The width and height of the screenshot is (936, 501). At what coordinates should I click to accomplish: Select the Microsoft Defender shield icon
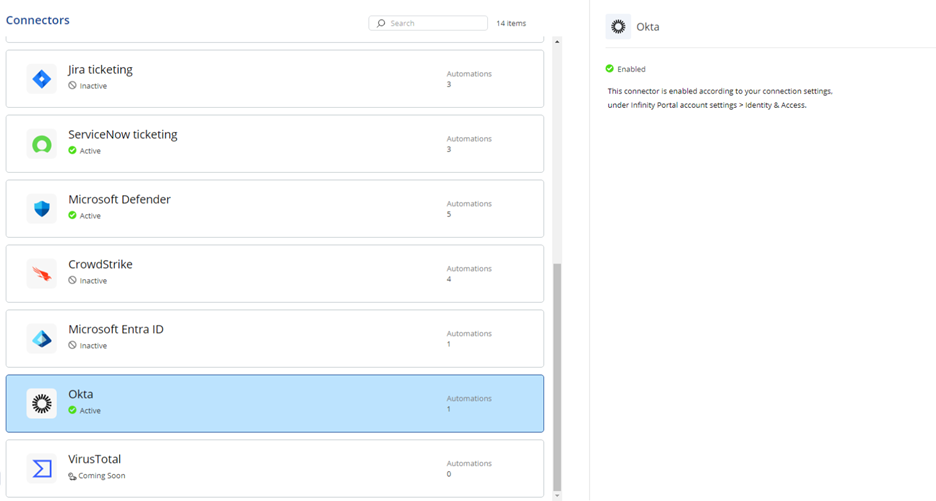(42, 208)
